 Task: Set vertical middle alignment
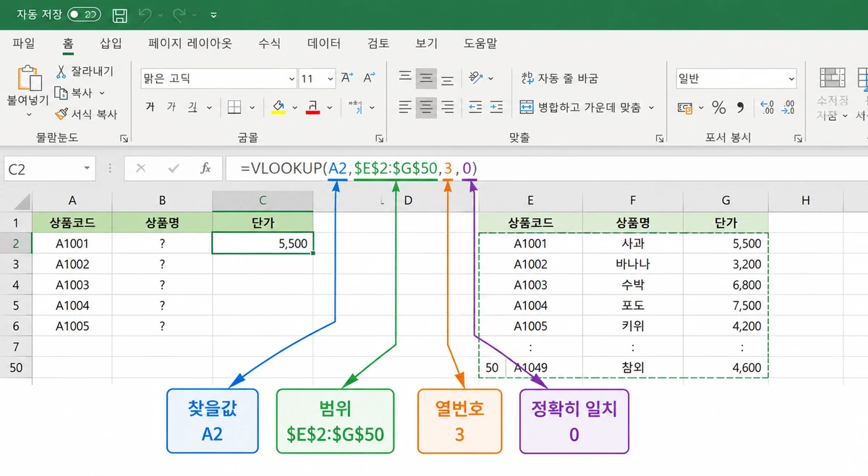pos(427,78)
